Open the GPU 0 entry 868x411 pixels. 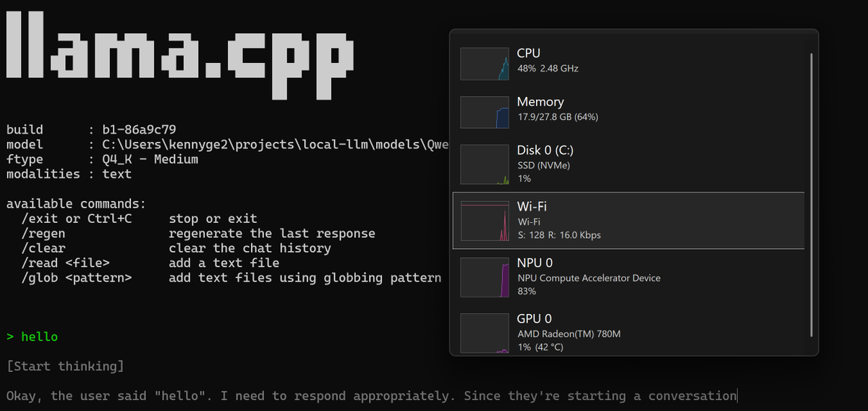click(x=628, y=331)
